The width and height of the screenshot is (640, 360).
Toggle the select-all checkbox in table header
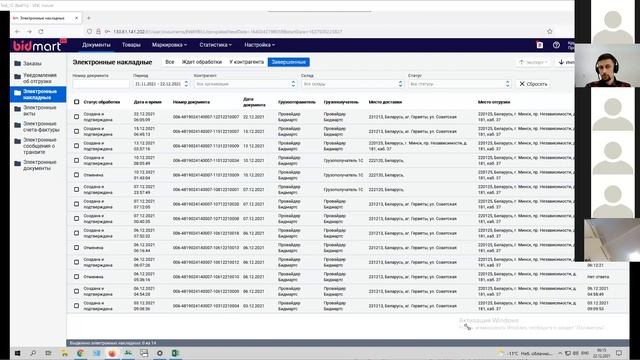[x=76, y=102]
